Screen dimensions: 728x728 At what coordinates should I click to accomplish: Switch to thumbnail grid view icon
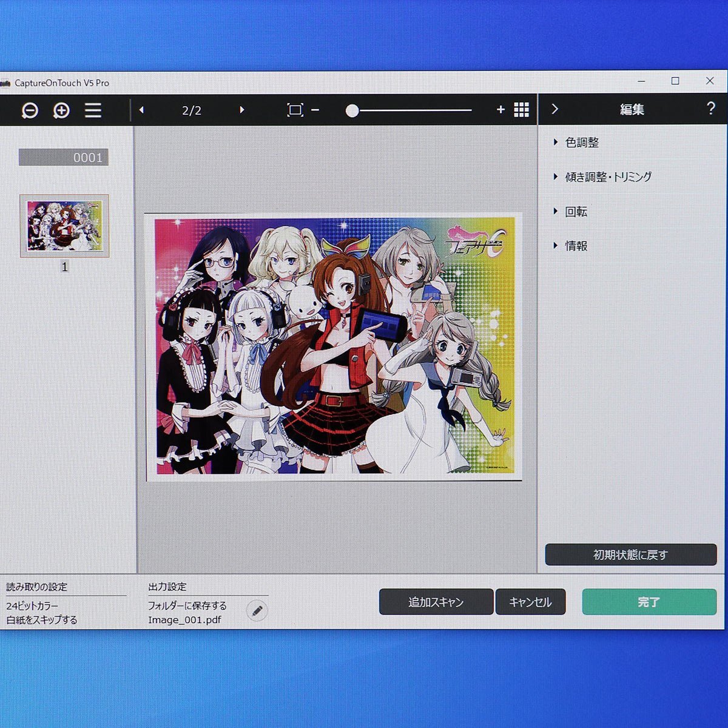(x=522, y=109)
